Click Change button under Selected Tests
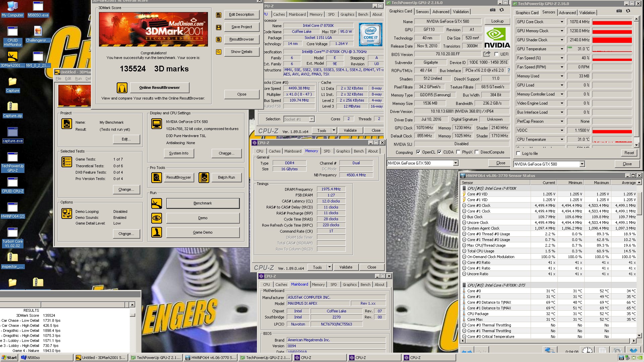This screenshot has width=644, height=362. (126, 190)
